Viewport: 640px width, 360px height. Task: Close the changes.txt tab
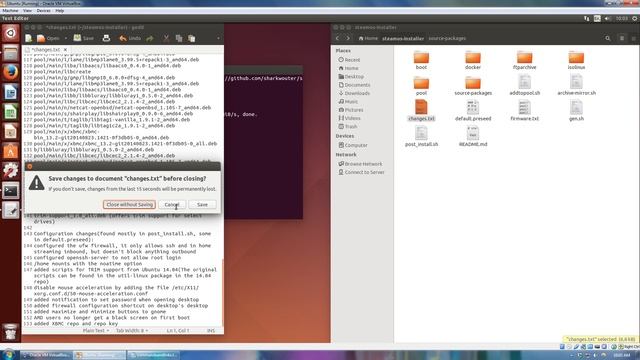tap(65, 49)
